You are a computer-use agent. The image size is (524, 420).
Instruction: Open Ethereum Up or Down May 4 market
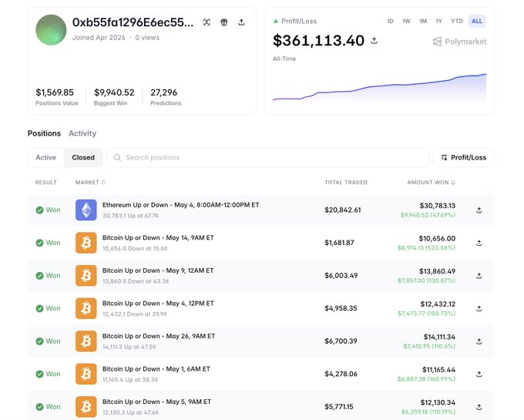coord(180,205)
